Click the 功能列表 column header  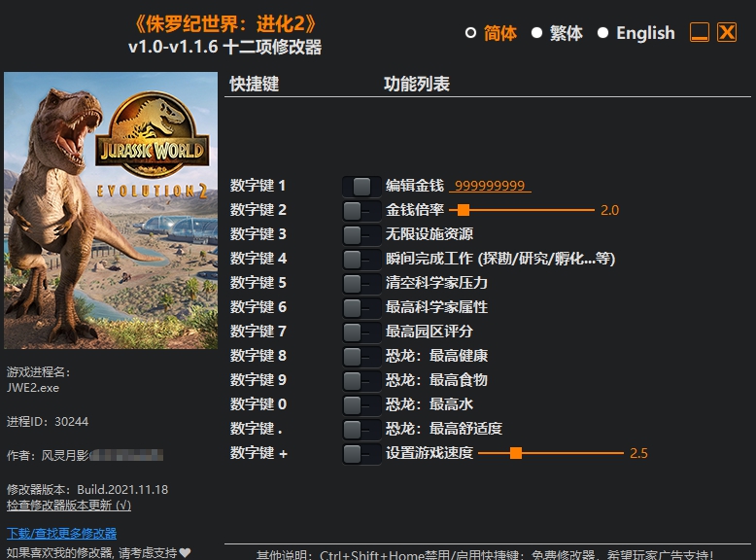pyautogui.click(x=417, y=84)
